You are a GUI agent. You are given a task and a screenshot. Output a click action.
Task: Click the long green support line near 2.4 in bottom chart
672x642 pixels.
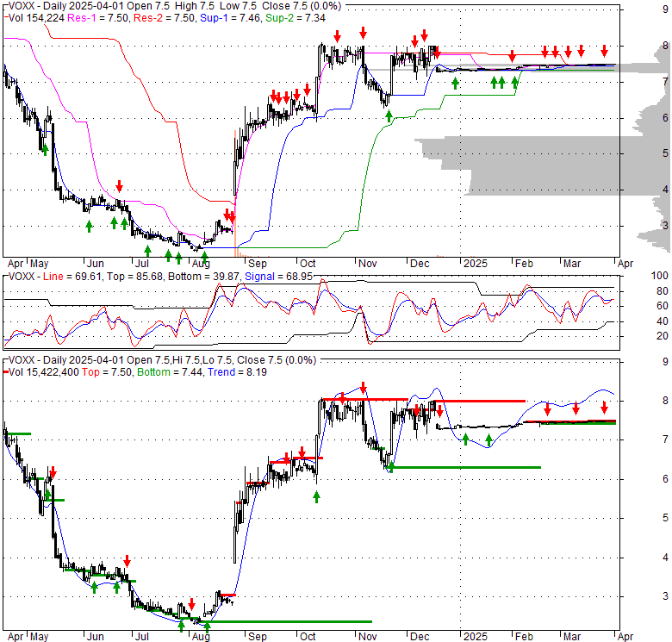click(285, 621)
